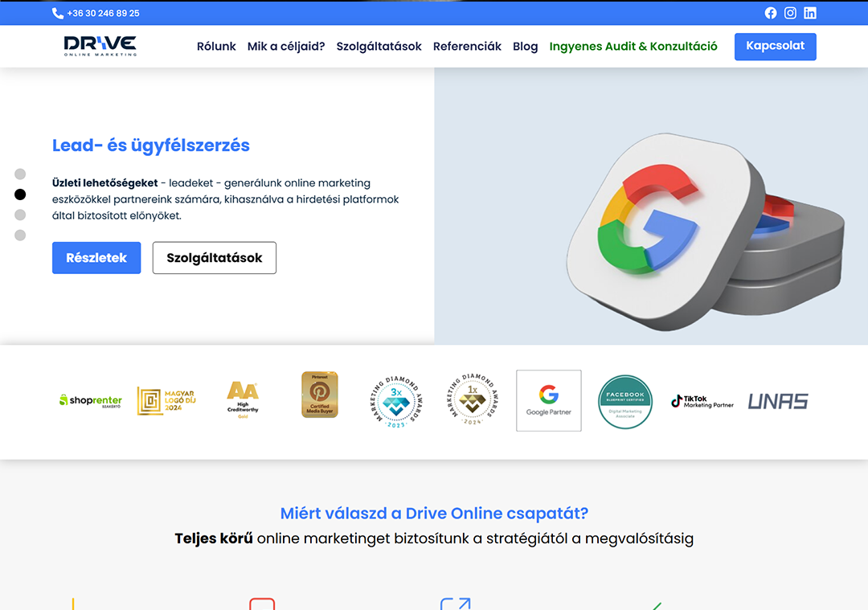The width and height of the screenshot is (868, 610).
Task: Click the Marketing Diamond Awards 2024 badge
Action: pos(473,399)
